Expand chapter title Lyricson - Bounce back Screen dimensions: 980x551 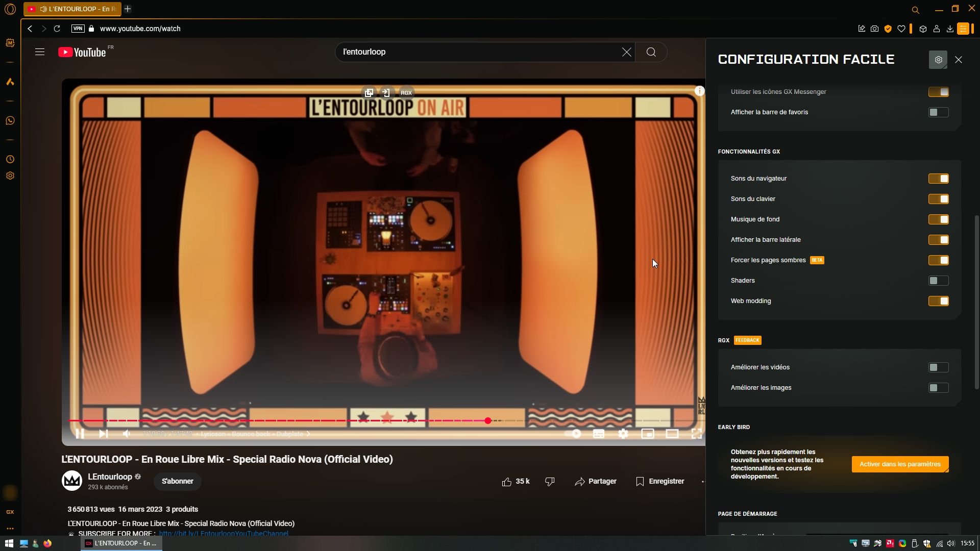pyautogui.click(x=256, y=434)
